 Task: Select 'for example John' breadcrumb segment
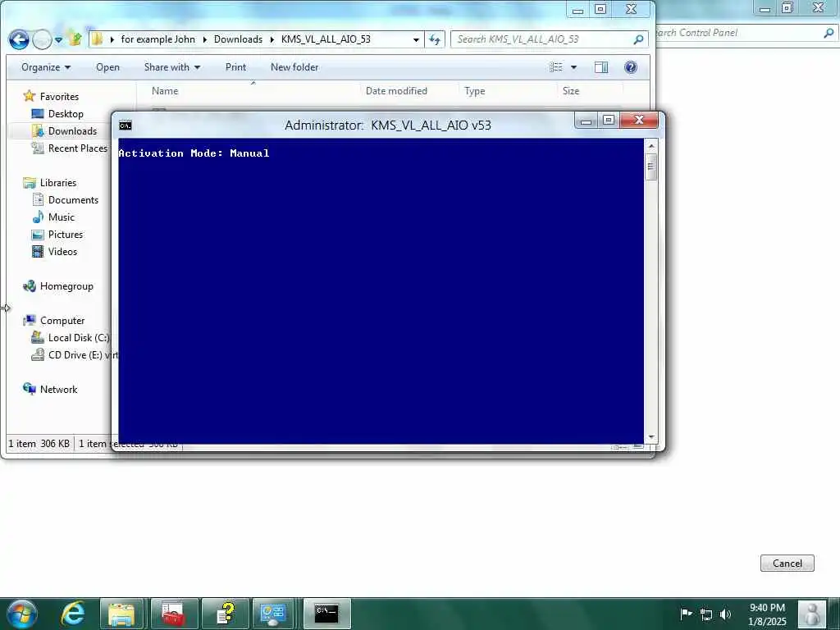[x=157, y=39]
